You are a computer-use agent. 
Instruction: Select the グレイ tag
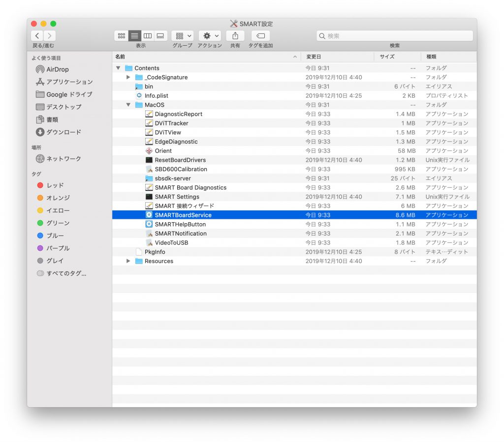(51, 261)
